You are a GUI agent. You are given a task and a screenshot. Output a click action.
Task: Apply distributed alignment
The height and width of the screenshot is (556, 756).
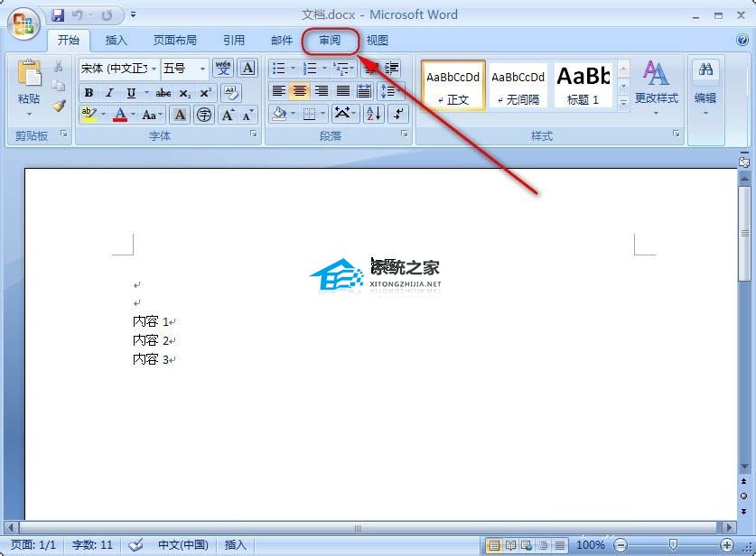coord(364,90)
